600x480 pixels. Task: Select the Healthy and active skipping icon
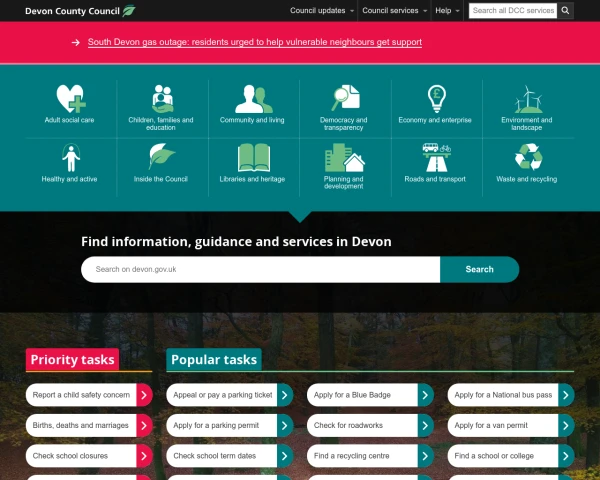pyautogui.click(x=71, y=157)
